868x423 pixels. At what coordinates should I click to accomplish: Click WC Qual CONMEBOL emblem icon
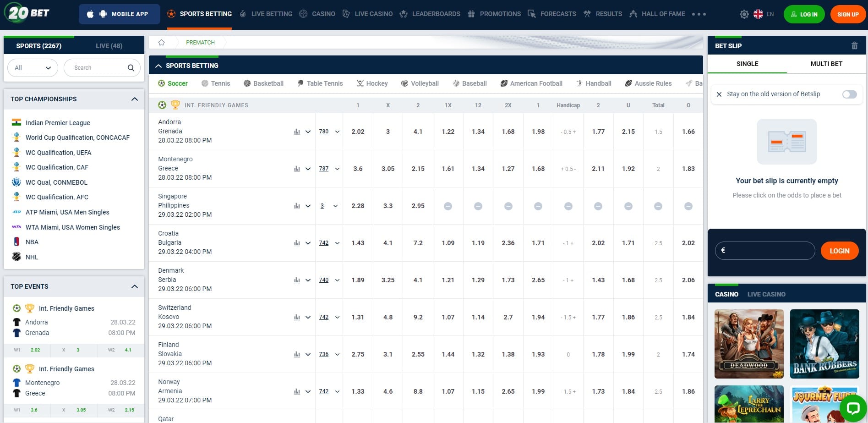pyautogui.click(x=16, y=182)
